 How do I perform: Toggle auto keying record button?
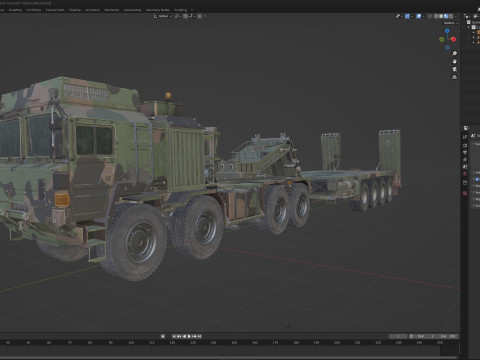[163, 336]
